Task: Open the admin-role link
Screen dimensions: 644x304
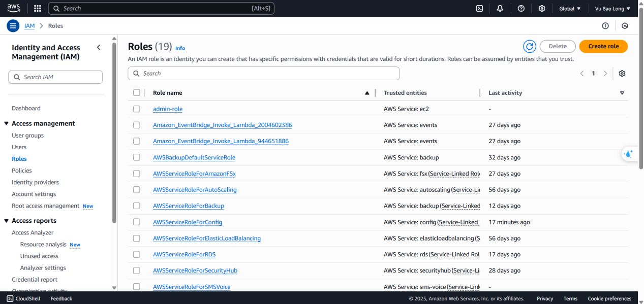Action: [x=168, y=109]
